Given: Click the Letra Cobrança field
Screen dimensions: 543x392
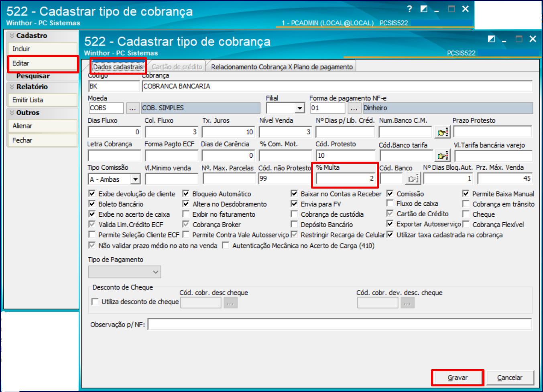Looking at the screenshot, I should (x=114, y=156).
